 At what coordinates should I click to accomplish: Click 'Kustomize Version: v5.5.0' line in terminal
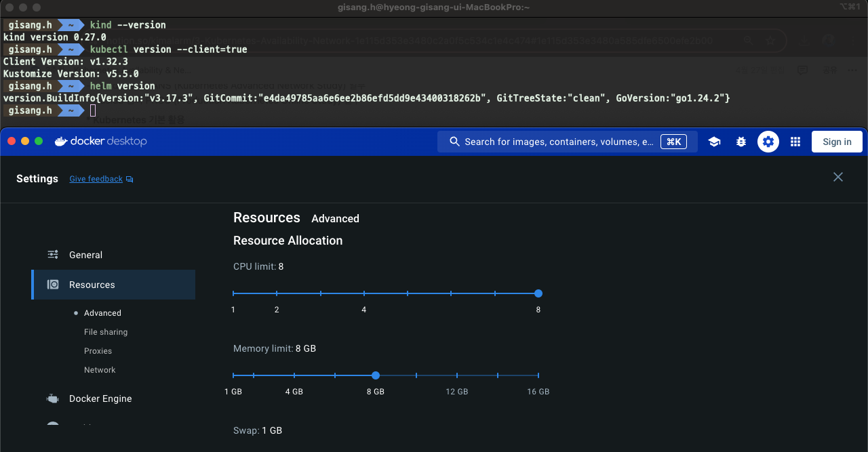71,74
